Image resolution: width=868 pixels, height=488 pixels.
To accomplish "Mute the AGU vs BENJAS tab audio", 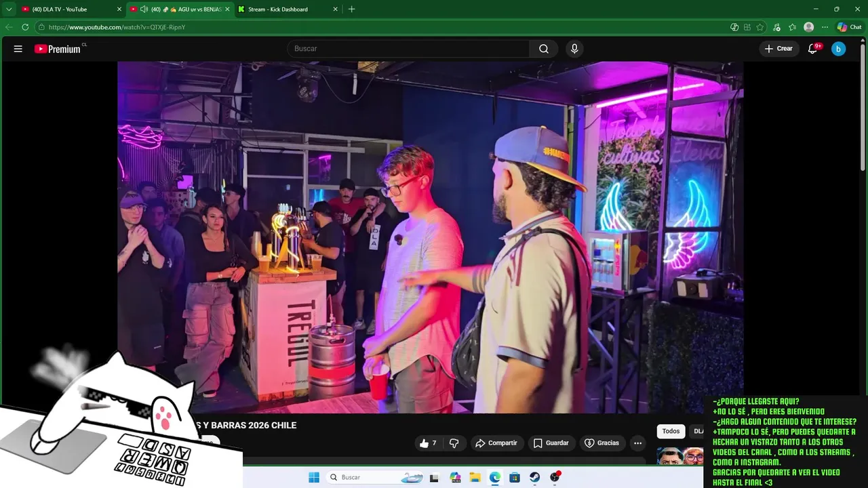I will point(144,9).
